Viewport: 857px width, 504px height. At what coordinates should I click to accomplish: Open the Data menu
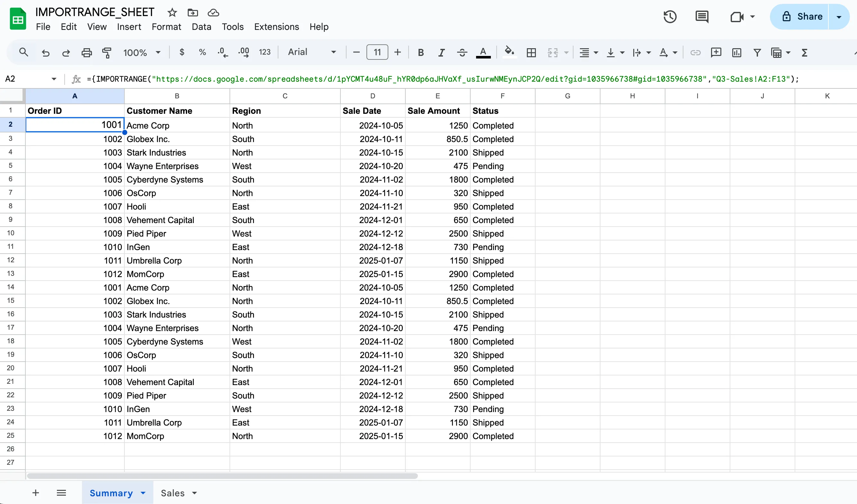(201, 27)
